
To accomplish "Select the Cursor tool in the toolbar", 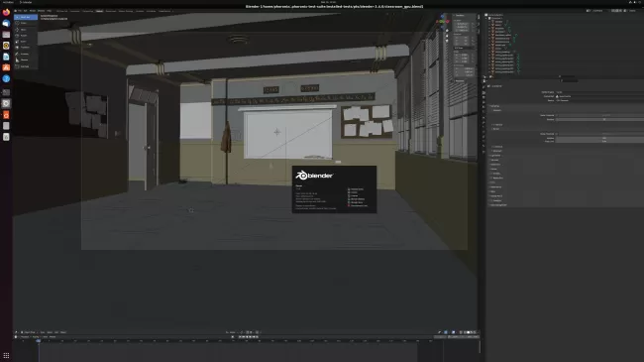I will point(26,23).
